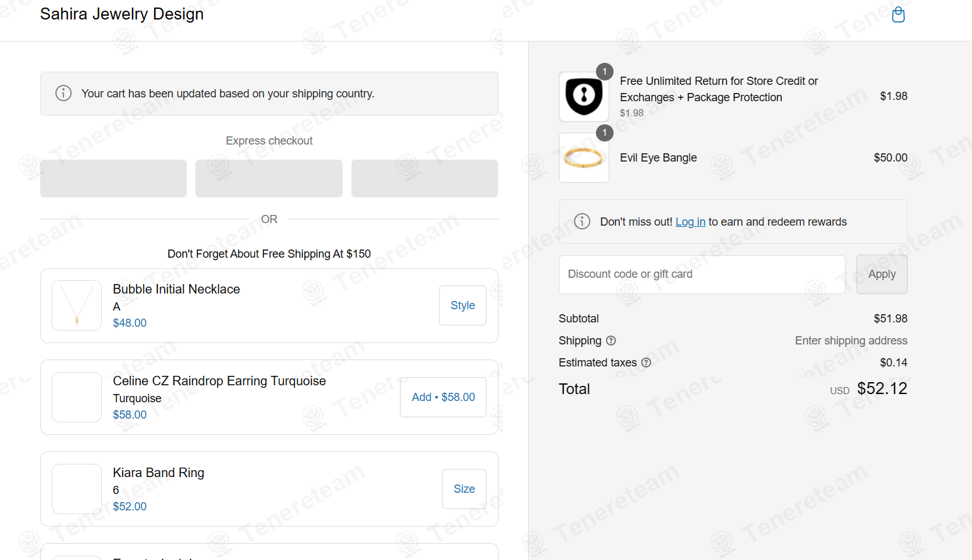
Task: Open Size options for Kiara Band Ring
Action: point(464,489)
